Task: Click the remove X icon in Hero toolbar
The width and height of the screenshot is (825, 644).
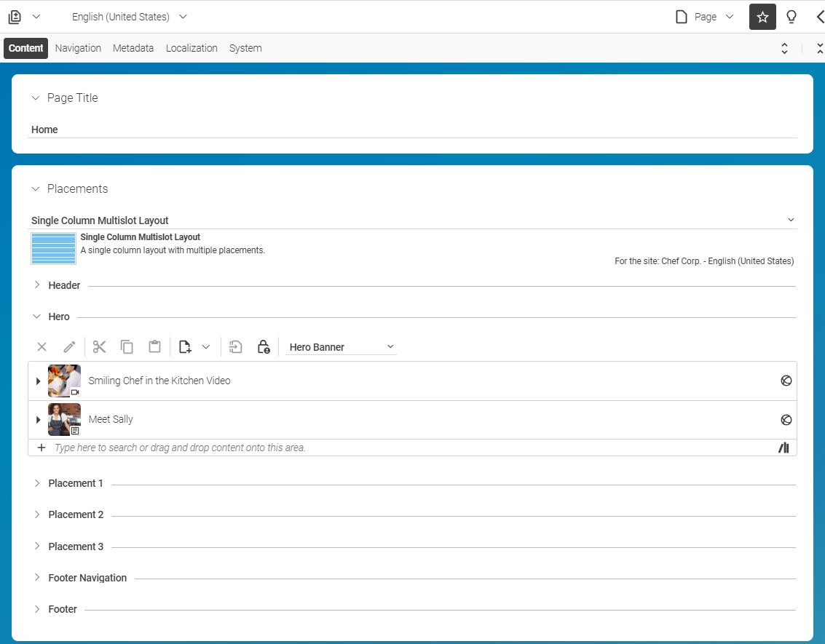Action: (x=42, y=347)
